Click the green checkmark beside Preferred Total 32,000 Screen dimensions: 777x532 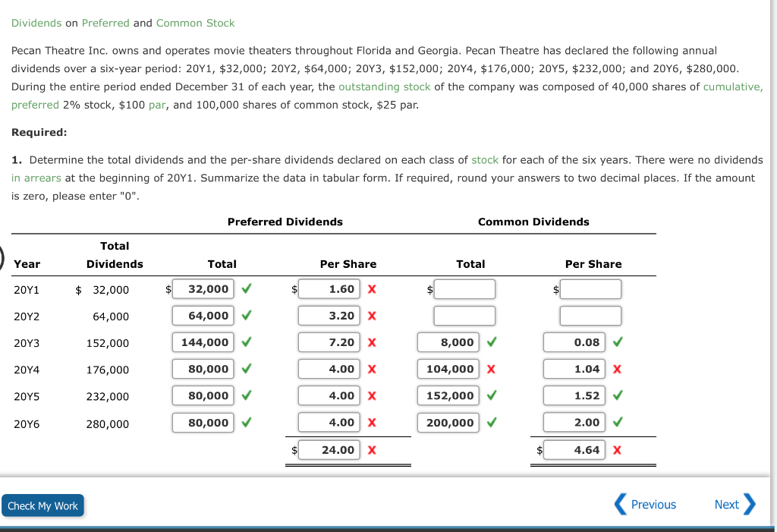point(246,289)
